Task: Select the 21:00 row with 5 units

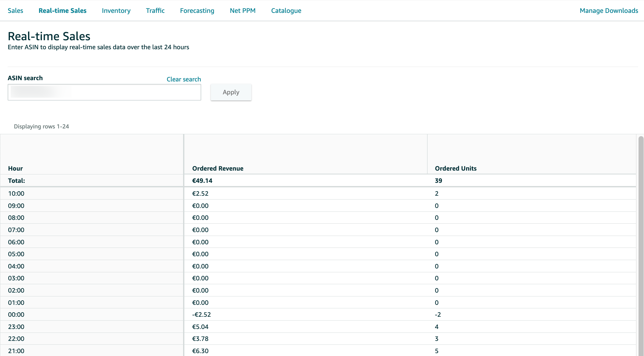Action: click(92, 351)
